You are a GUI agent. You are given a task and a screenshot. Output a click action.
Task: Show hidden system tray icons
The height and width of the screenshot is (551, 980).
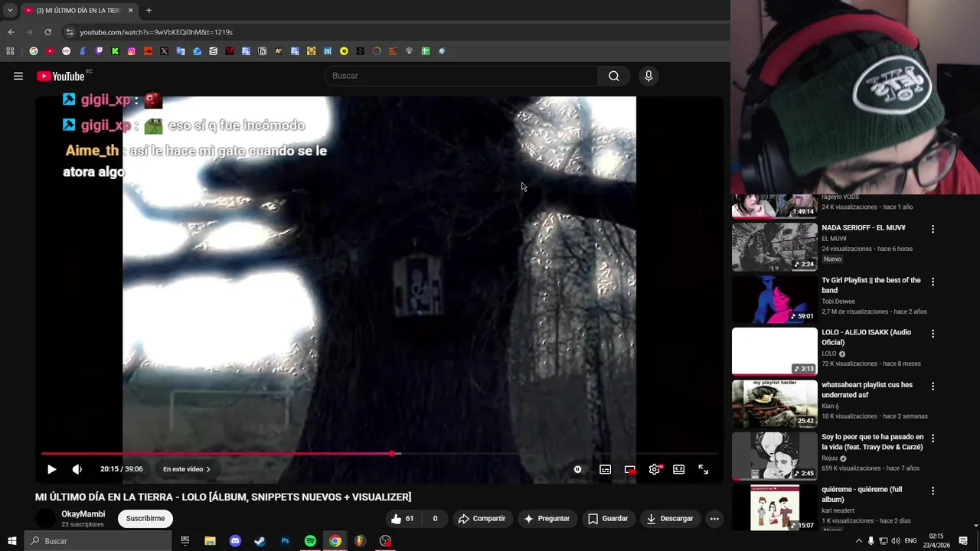(x=858, y=541)
